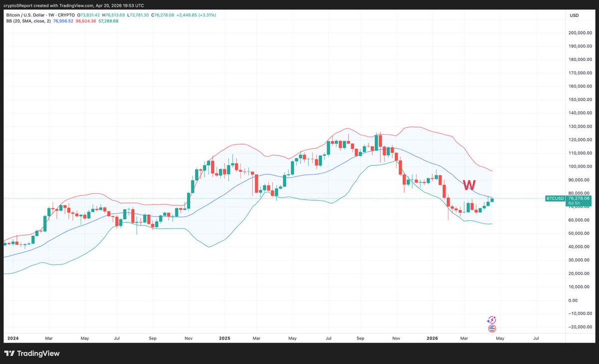599x364 pixels.
Task: Select the red W annotation on chart
Action: click(469, 185)
